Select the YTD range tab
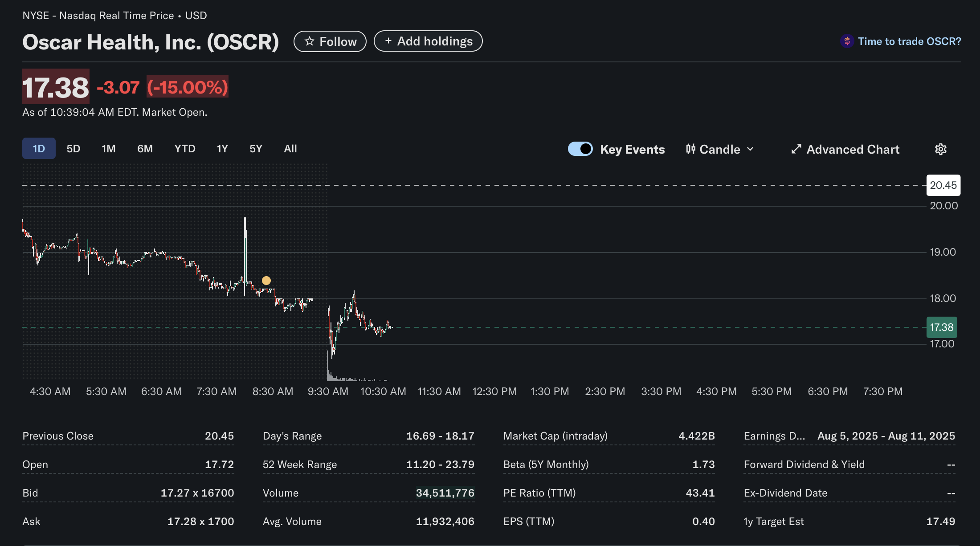 coord(185,148)
